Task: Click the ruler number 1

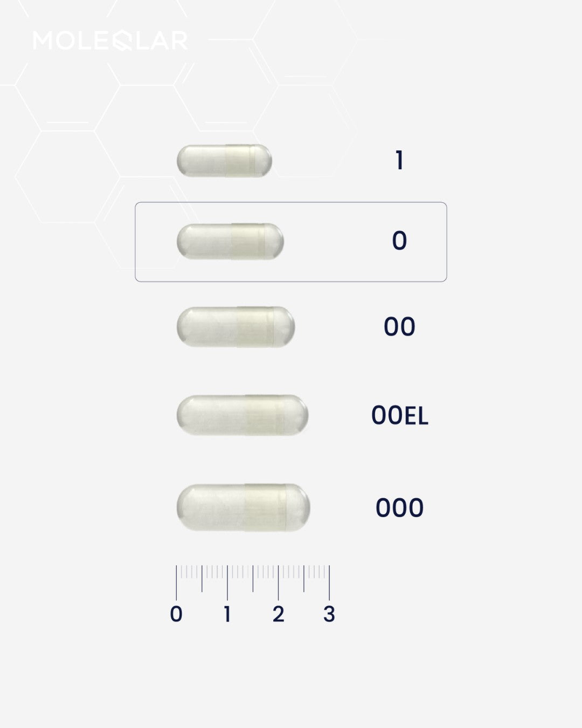Action: pos(227,614)
